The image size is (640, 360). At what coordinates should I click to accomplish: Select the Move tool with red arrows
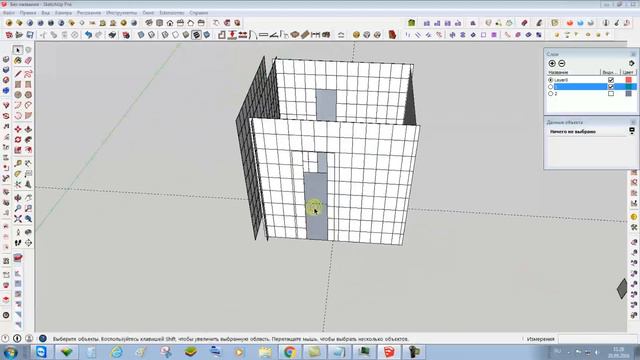(x=18, y=129)
